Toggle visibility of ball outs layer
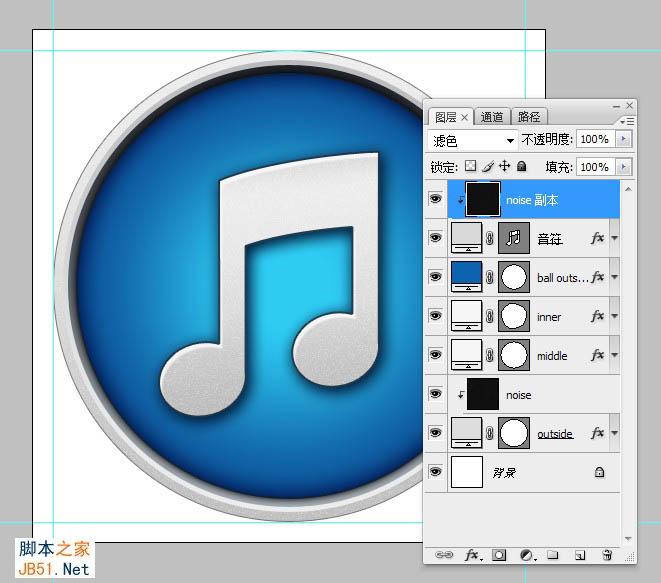The width and height of the screenshot is (661, 583). click(x=435, y=277)
